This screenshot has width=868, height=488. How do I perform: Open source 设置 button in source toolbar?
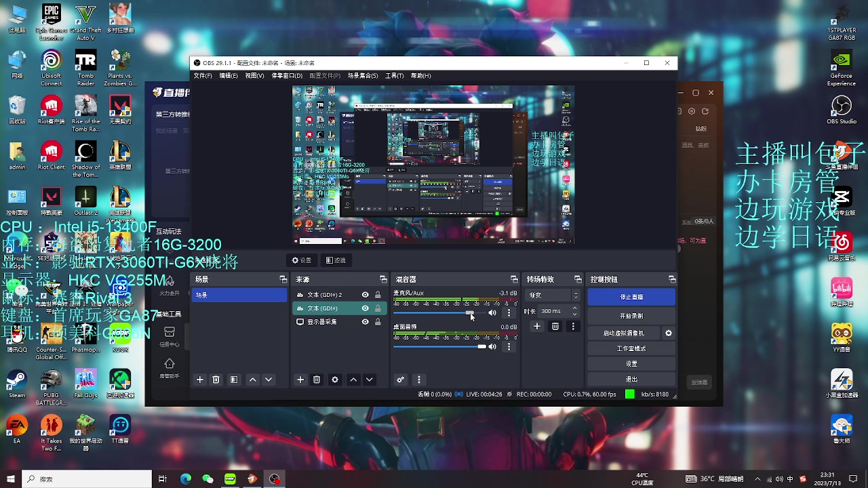coord(302,260)
